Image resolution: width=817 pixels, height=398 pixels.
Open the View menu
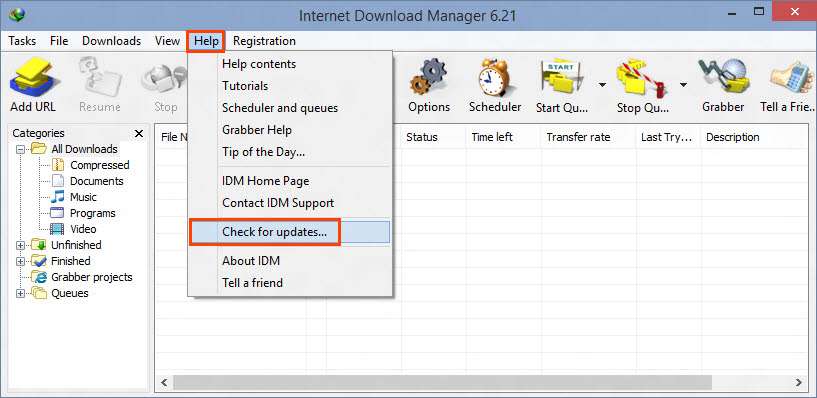coord(167,41)
